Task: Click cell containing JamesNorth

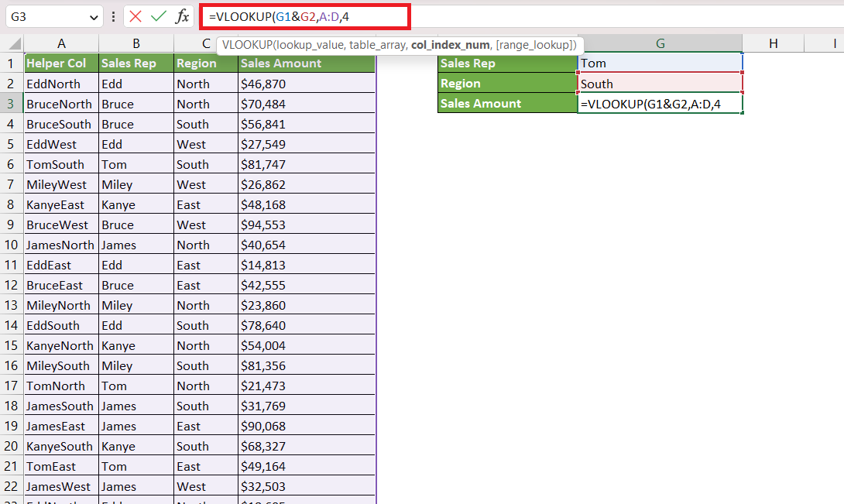Action: pos(61,245)
